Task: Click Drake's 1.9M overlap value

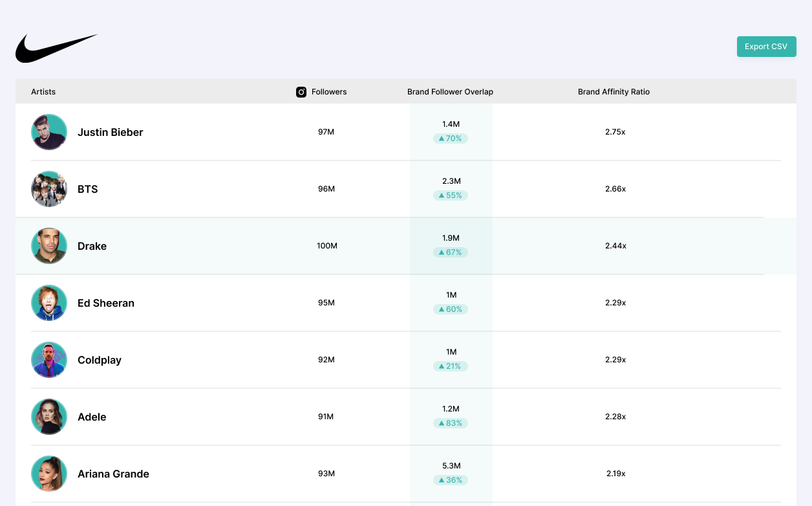Action: tap(451, 238)
